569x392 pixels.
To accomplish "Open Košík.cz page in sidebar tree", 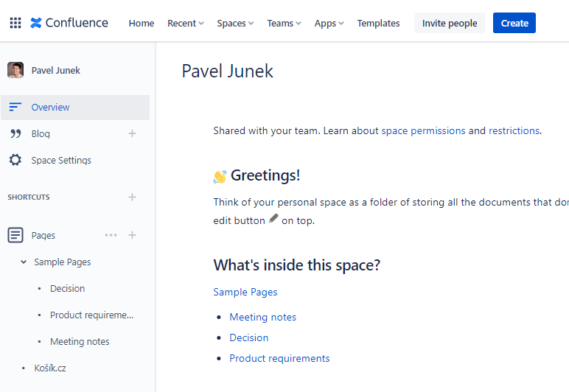I will click(50, 368).
